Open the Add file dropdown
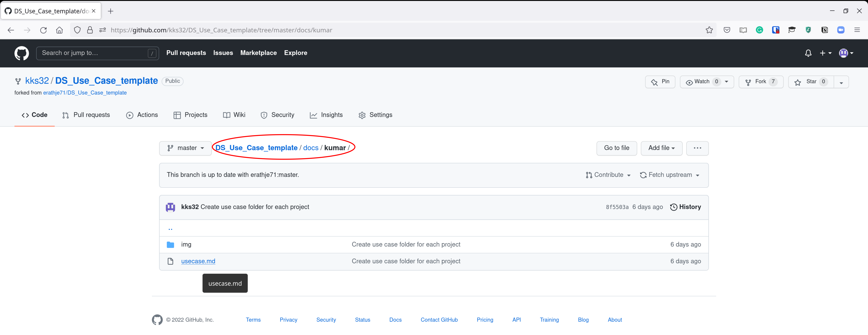The width and height of the screenshot is (868, 335). click(x=661, y=148)
